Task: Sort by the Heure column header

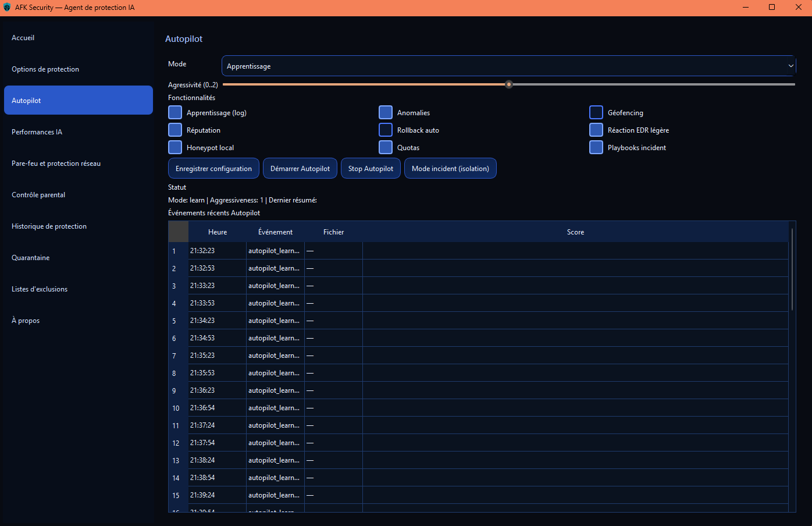Action: point(218,232)
